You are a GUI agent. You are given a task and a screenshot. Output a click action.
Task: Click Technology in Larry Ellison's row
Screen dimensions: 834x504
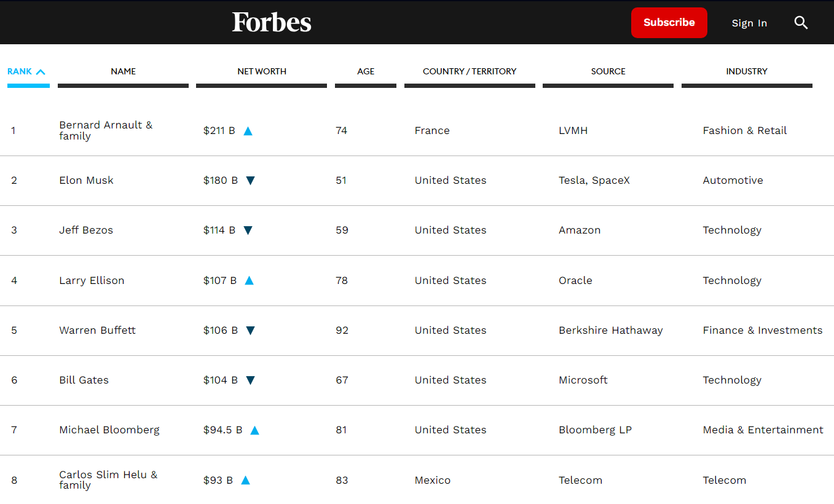pyautogui.click(x=732, y=280)
